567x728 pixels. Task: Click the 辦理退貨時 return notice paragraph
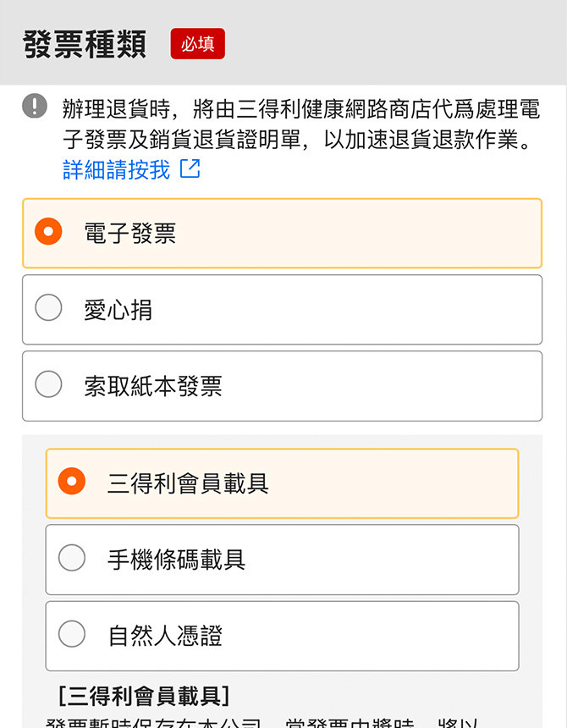point(300,124)
